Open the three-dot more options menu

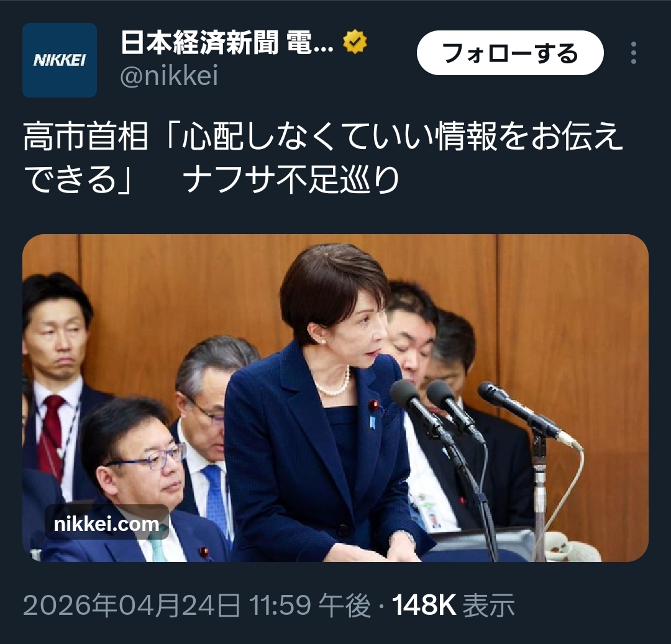pos(634,53)
